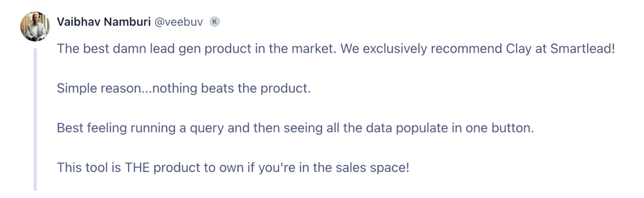Click Vaibhav Namburi's profile avatar
This screenshot has width=644, height=198.
pos(35,27)
